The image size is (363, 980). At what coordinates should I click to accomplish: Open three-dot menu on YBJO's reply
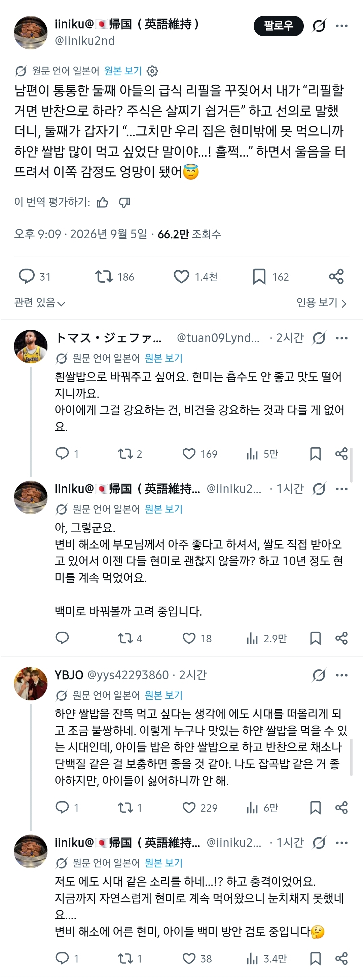(x=342, y=675)
